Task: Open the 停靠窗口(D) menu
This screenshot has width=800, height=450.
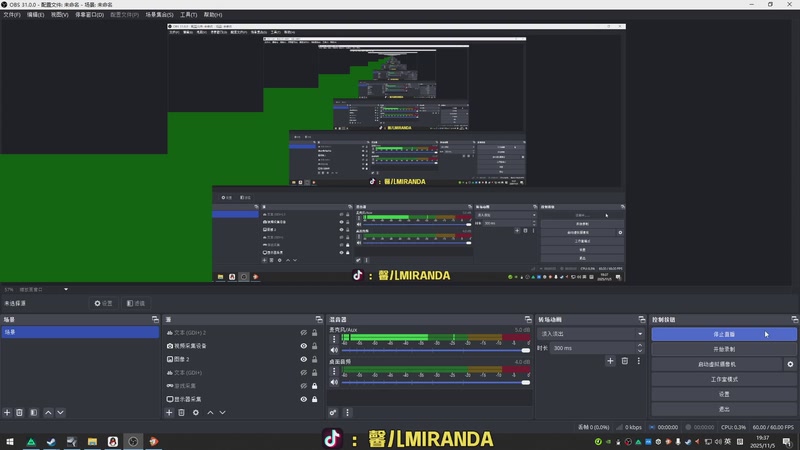Action: click(89, 15)
